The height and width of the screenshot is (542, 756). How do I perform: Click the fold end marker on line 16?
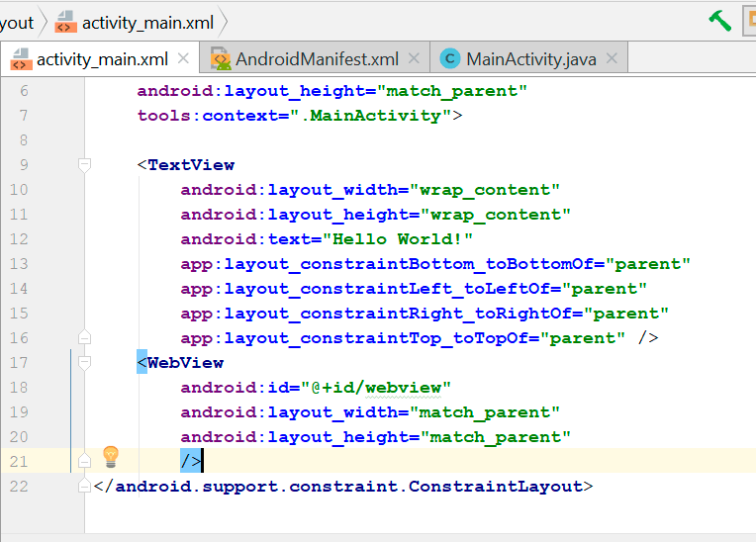[84, 337]
